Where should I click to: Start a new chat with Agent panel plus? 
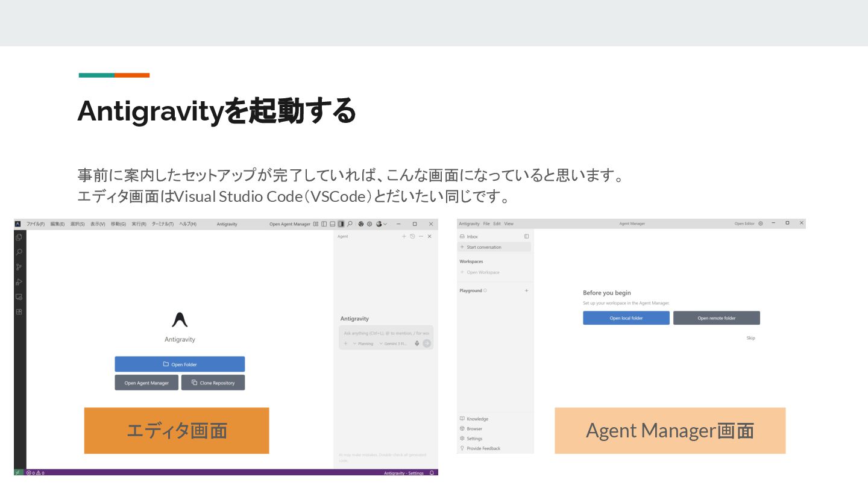404,236
